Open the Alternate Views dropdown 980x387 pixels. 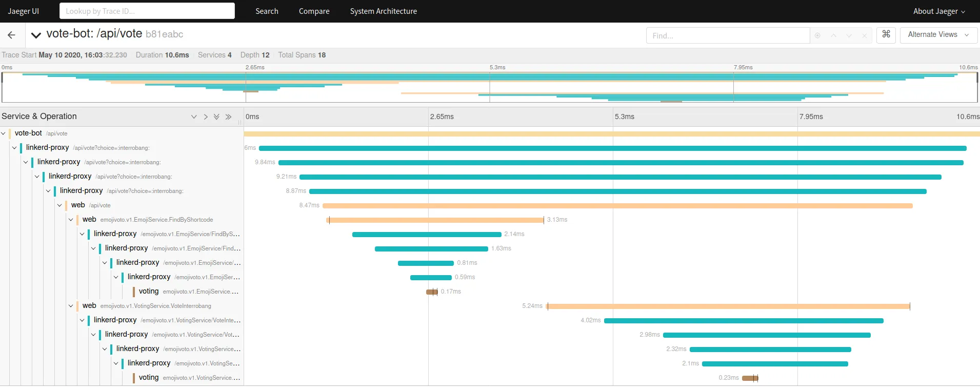tap(938, 35)
